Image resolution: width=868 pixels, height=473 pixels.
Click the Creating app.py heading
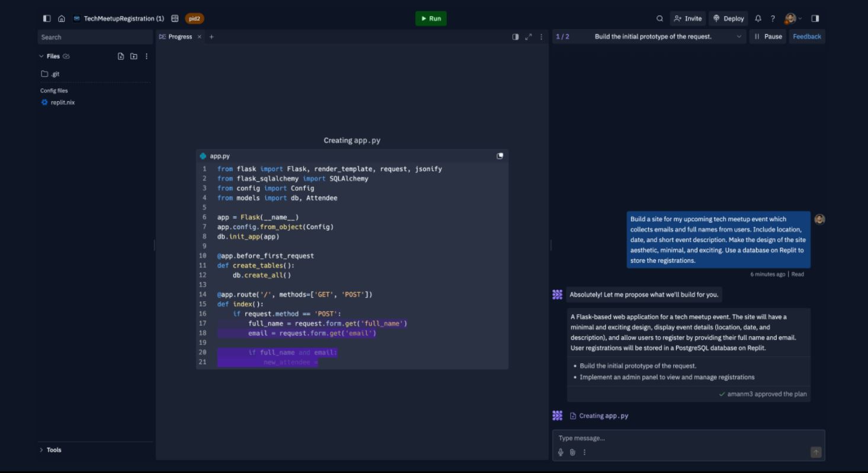[x=352, y=140]
